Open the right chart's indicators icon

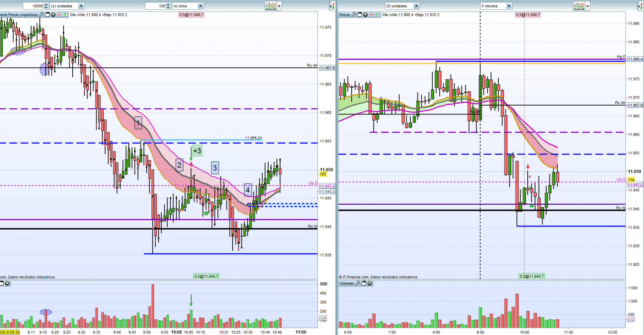point(579,6)
